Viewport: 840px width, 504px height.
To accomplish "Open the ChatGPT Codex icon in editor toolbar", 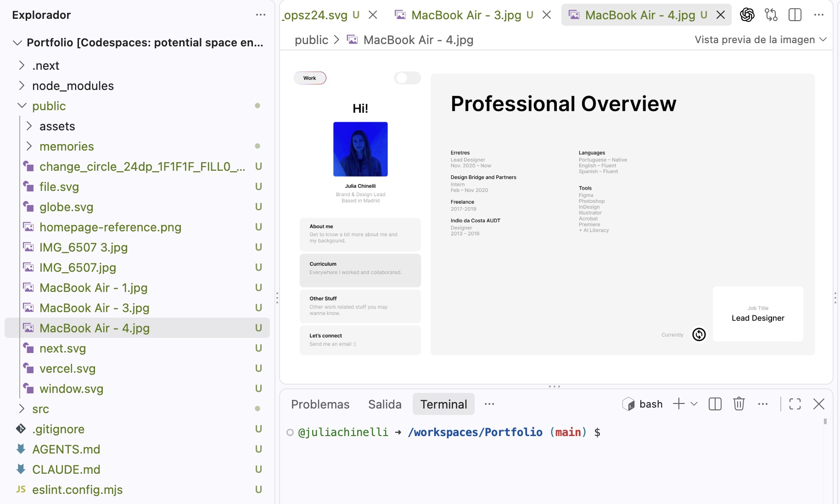I will 747,15.
